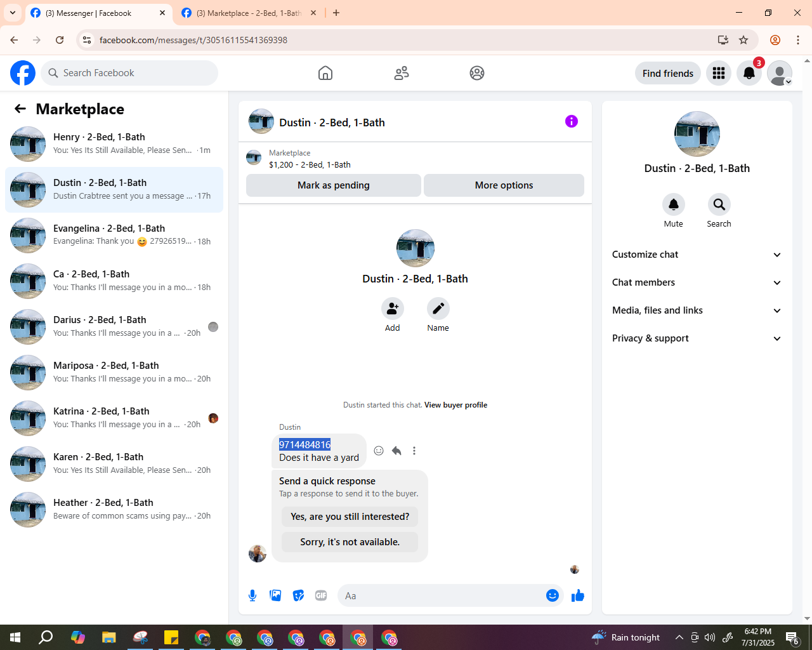This screenshot has width=812, height=650.
Task: Go back using the Marketplace back arrow
Action: [x=20, y=109]
